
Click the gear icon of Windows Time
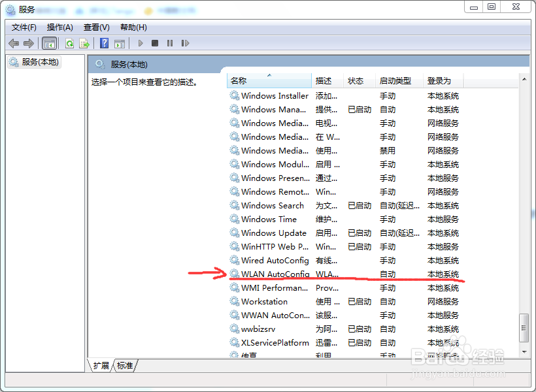[235, 219]
